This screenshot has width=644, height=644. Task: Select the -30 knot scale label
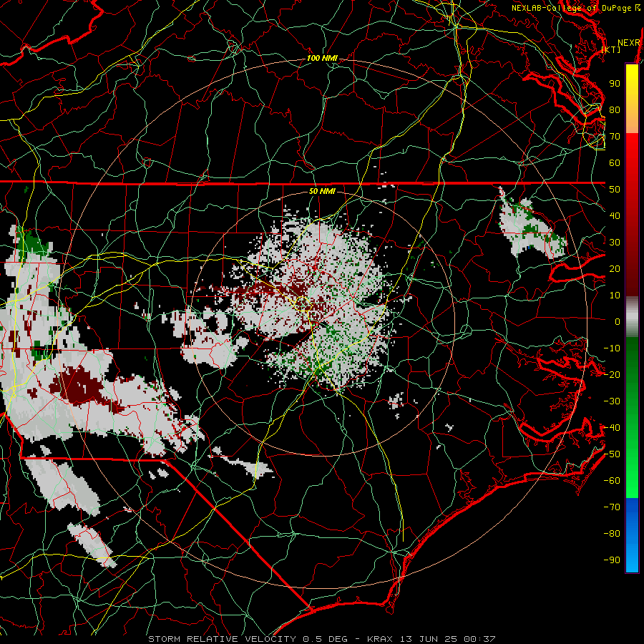point(612,401)
